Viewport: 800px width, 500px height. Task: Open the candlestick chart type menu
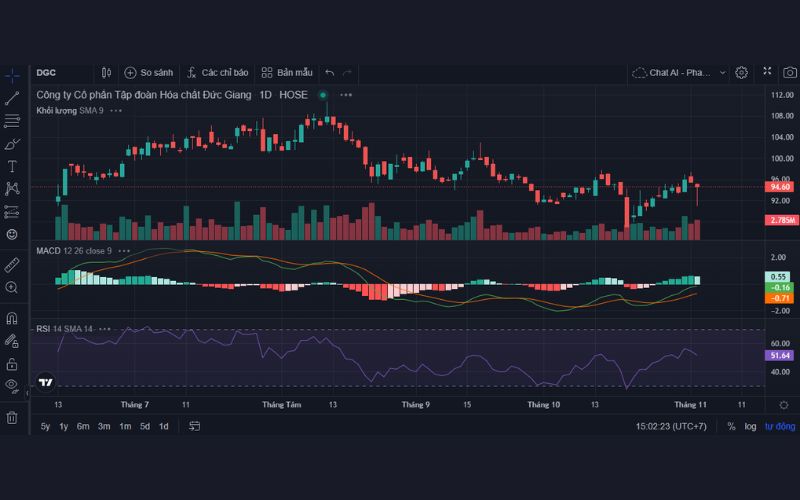pos(107,73)
